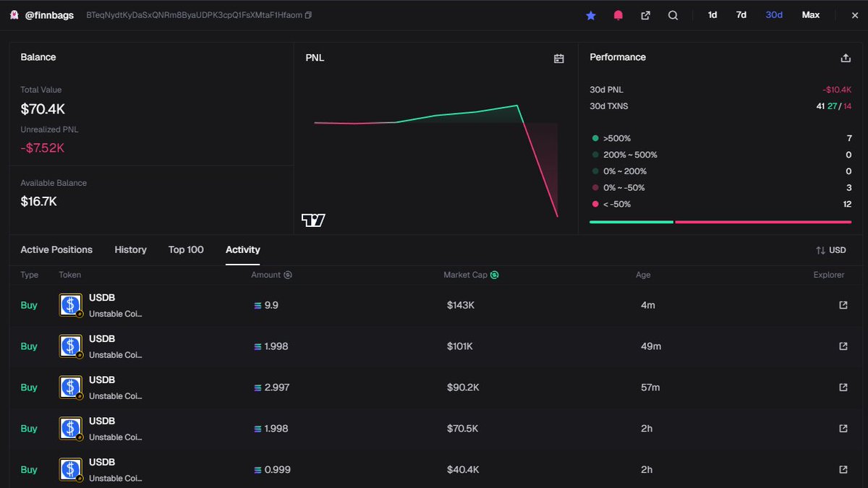Click USDB token logo in $40.4K row
The height and width of the screenshot is (488, 868).
pos(70,470)
